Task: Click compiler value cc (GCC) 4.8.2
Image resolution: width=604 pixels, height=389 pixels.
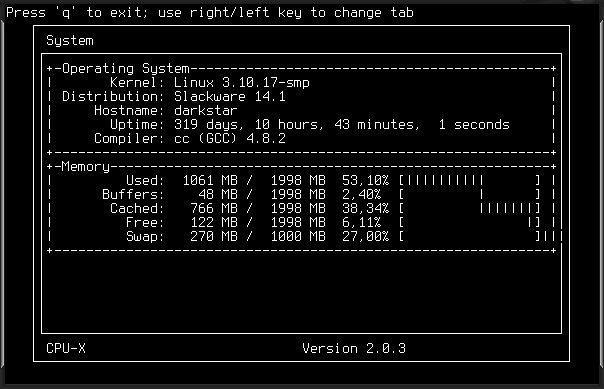Action: point(230,138)
